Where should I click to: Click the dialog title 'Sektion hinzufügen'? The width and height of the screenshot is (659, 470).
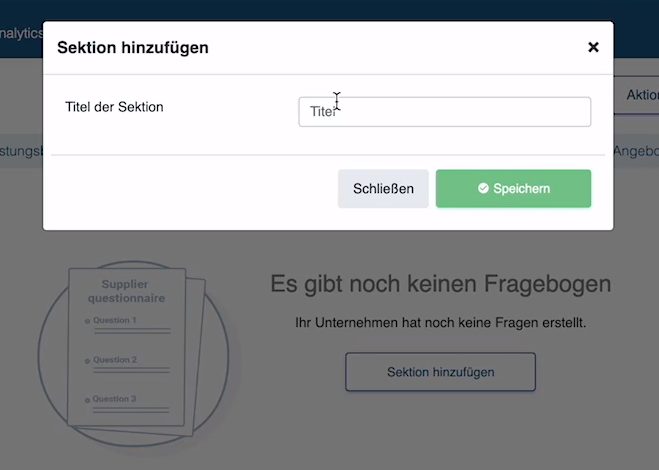[x=133, y=47]
